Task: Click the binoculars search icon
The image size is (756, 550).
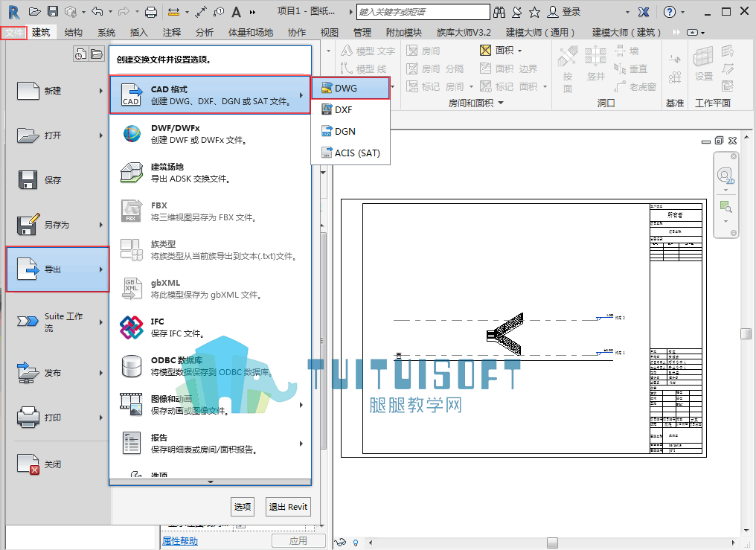Action: click(499, 12)
